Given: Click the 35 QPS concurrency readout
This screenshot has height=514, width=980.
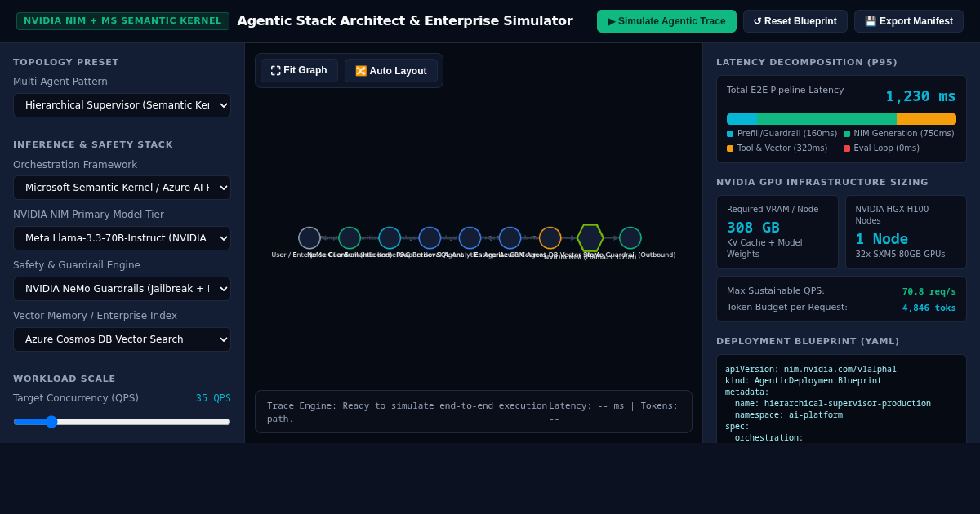Looking at the screenshot, I should 213,398.
